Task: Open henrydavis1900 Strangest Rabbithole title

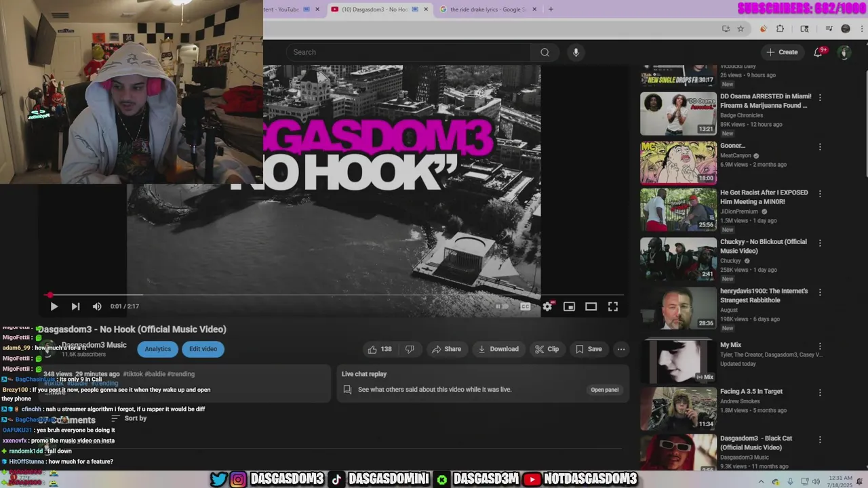Action: tap(764, 296)
